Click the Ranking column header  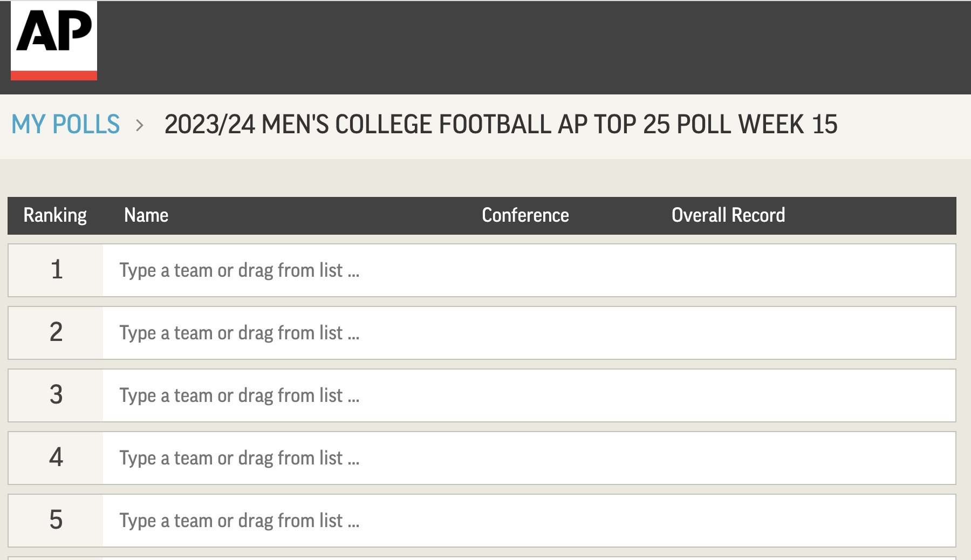pyautogui.click(x=55, y=215)
